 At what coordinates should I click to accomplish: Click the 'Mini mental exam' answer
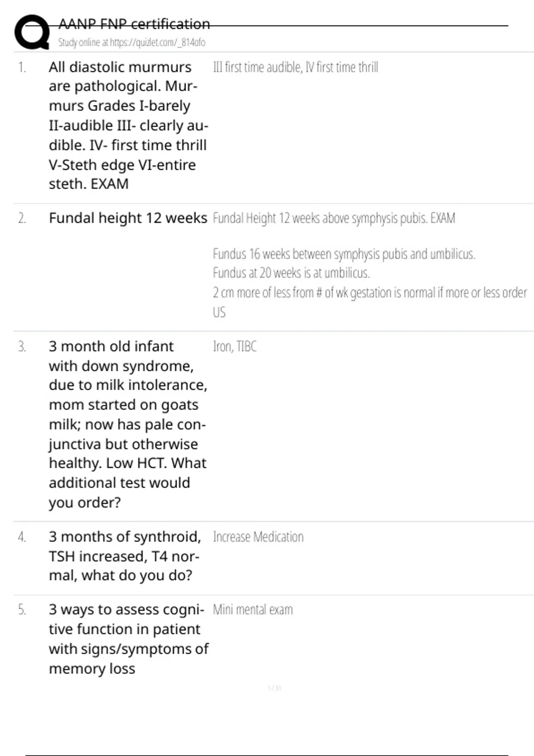click(x=253, y=610)
